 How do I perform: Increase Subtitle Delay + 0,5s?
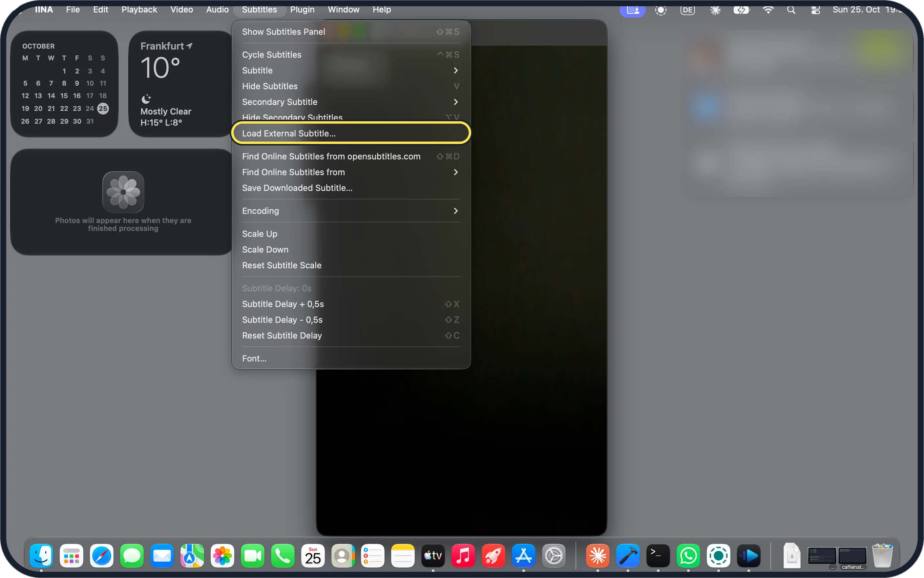351,304
